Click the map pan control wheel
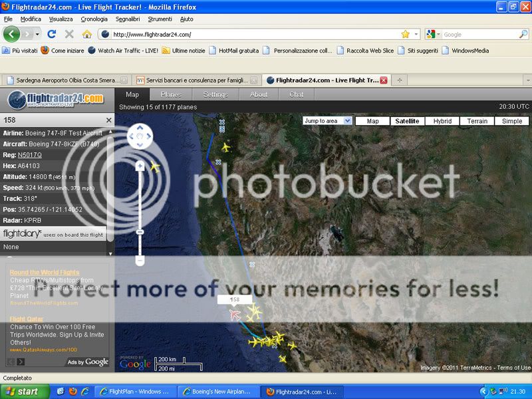This screenshot has height=399, width=532. tap(140, 137)
